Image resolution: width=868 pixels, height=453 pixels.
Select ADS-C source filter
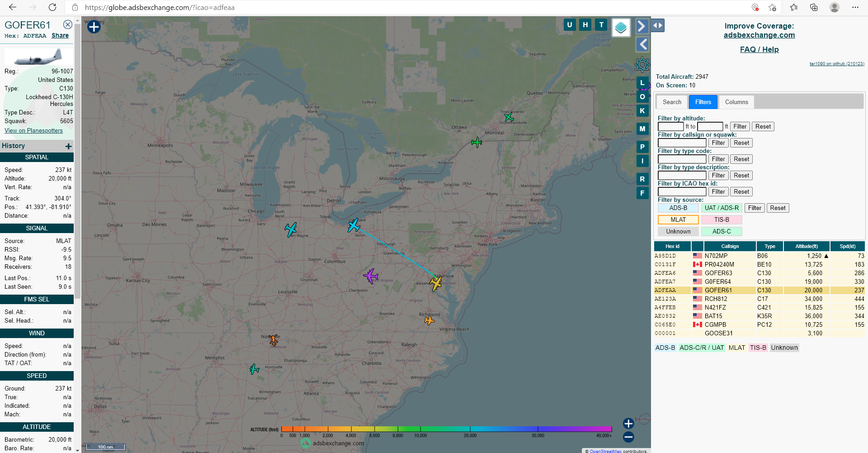point(722,232)
